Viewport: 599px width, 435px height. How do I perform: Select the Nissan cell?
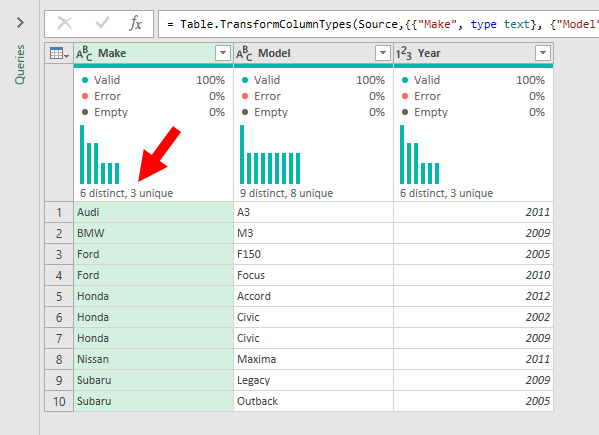point(154,359)
